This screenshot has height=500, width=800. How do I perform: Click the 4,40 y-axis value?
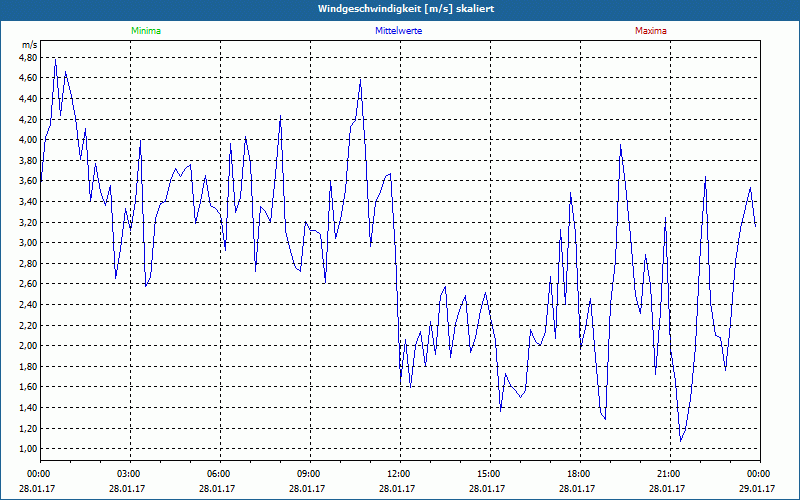29,99
